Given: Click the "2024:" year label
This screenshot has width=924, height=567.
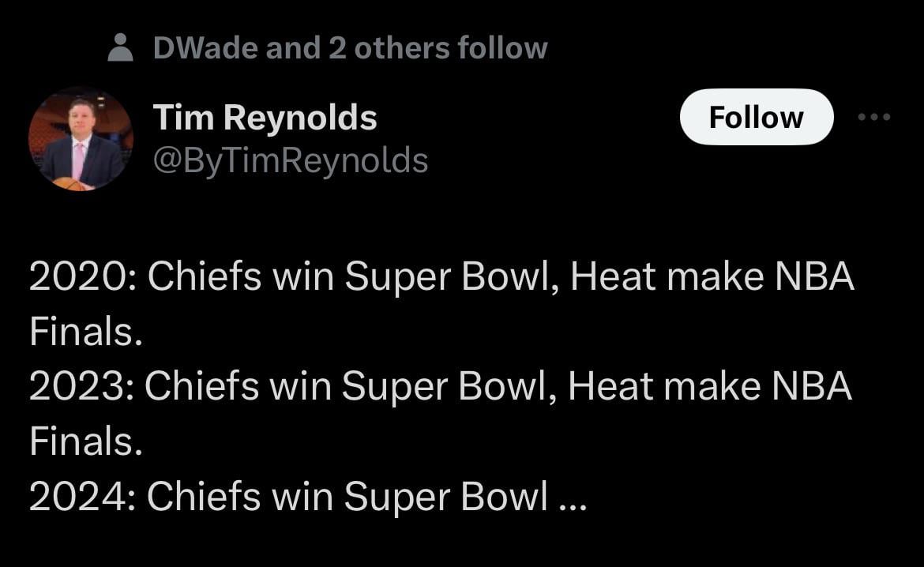Looking at the screenshot, I should pyautogui.click(x=81, y=496).
